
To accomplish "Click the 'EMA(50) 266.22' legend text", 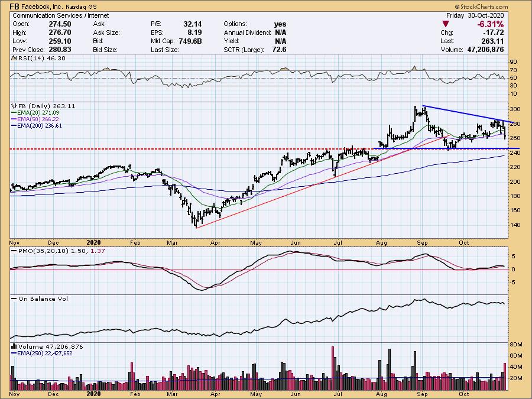I will (x=38, y=119).
